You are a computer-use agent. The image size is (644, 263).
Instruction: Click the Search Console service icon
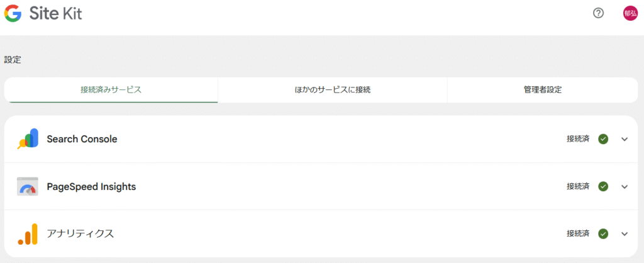coord(28,139)
